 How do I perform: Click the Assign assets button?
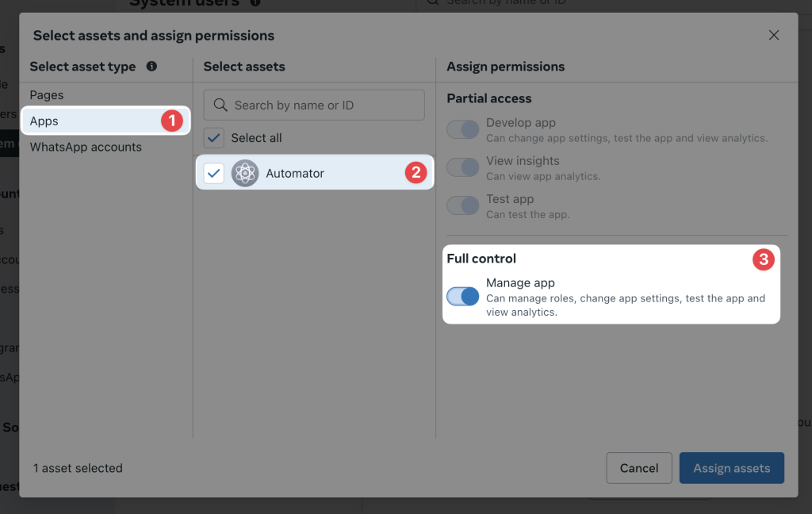(x=731, y=468)
